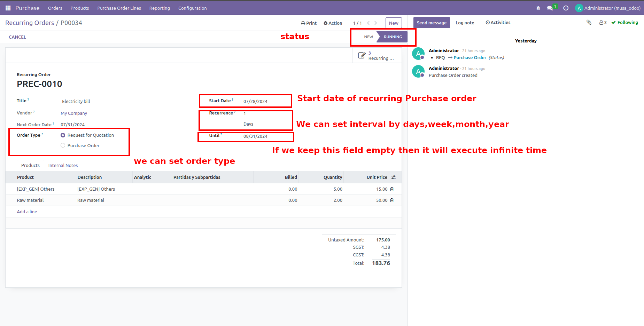The image size is (644, 326).
Task: Click the paperclip attachment icon
Action: [589, 22]
